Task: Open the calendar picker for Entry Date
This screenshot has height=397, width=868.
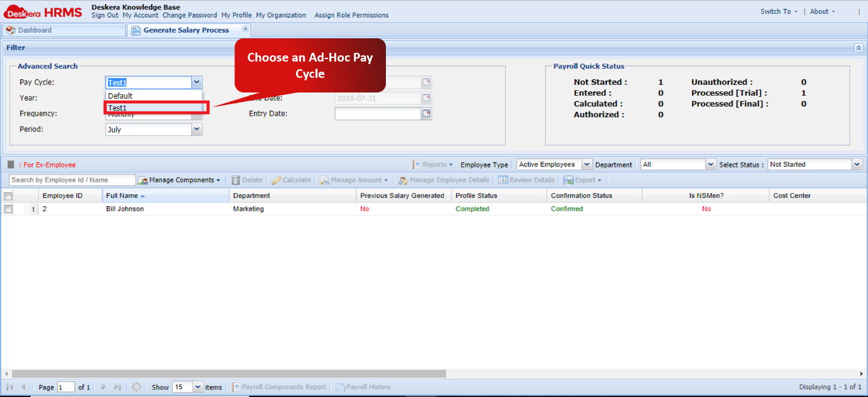Action: click(427, 114)
